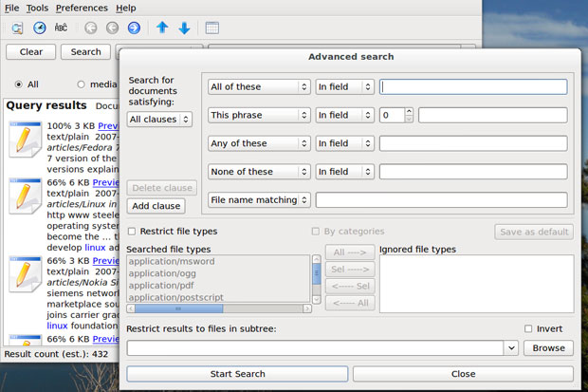Open the All clauses dropdown
The width and height of the screenshot is (588, 392).
[x=159, y=120]
